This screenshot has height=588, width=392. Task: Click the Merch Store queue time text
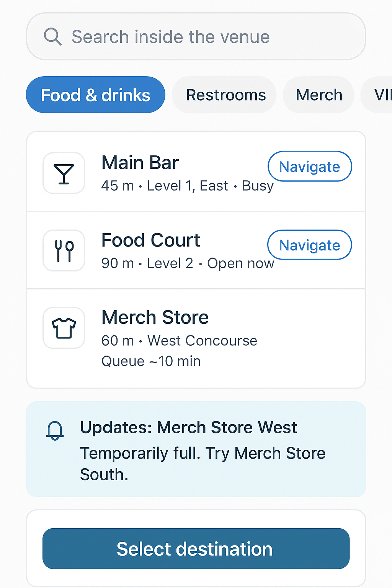pos(151,361)
